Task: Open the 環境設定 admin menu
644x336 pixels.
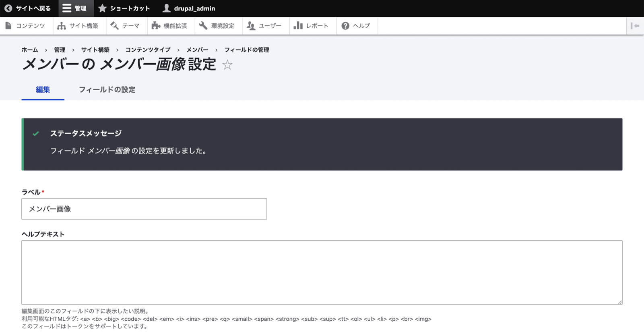Action: pos(219,26)
